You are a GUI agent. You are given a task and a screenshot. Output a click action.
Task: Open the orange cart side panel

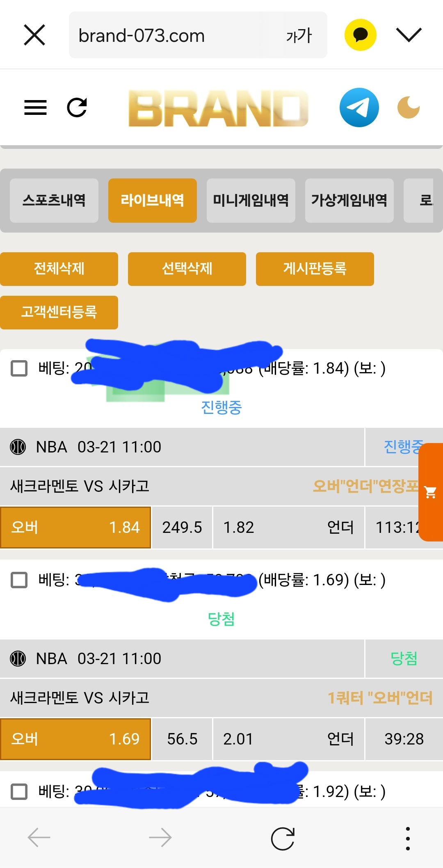pos(430,492)
